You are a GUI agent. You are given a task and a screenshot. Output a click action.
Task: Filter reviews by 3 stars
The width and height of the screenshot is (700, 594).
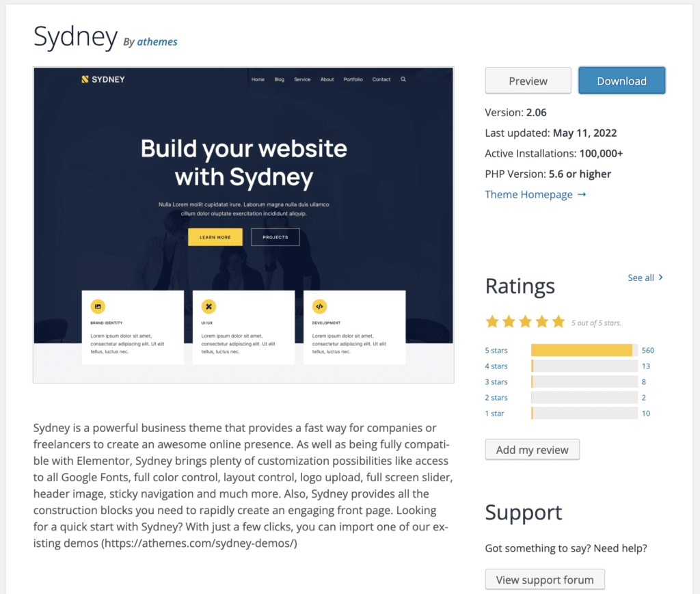(x=496, y=382)
